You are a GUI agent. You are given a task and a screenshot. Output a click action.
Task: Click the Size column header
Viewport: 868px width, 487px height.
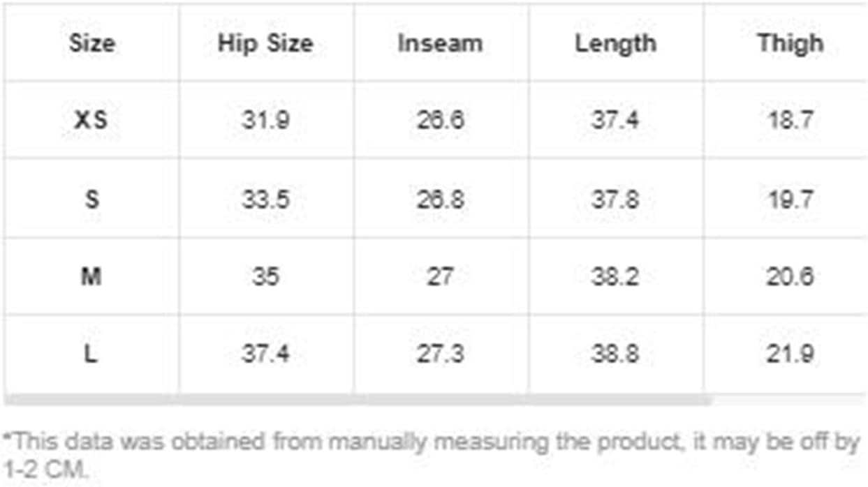[91, 43]
